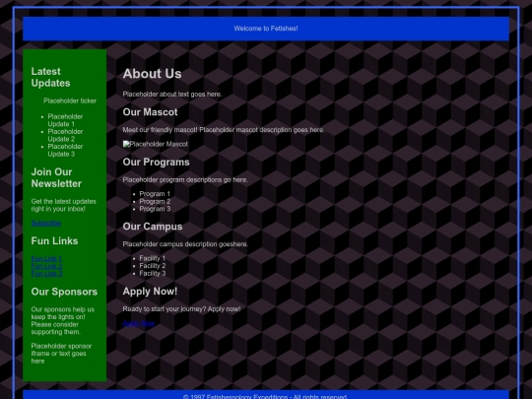Click the 'Placeholder sponsor iframe' text

tap(61, 354)
